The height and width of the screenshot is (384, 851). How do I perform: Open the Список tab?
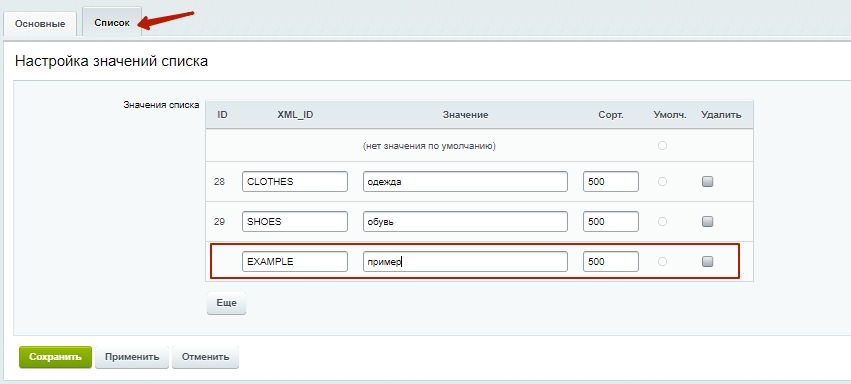point(112,22)
